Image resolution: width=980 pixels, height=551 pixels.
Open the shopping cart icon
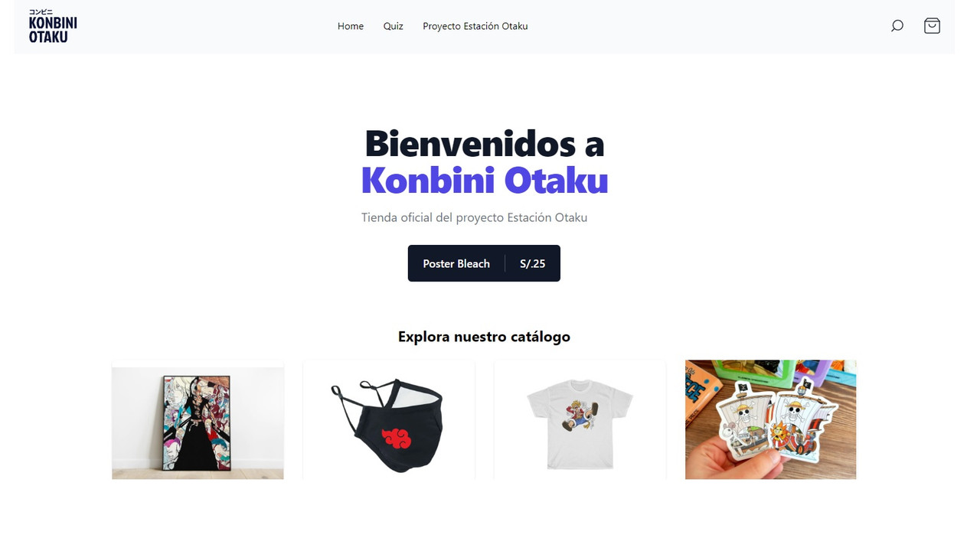(x=932, y=26)
